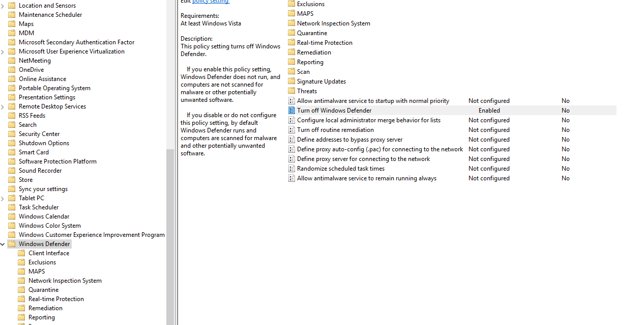This screenshot has width=644, height=325.
Task: Expand the Remote Desktop Services node
Action: (3, 106)
